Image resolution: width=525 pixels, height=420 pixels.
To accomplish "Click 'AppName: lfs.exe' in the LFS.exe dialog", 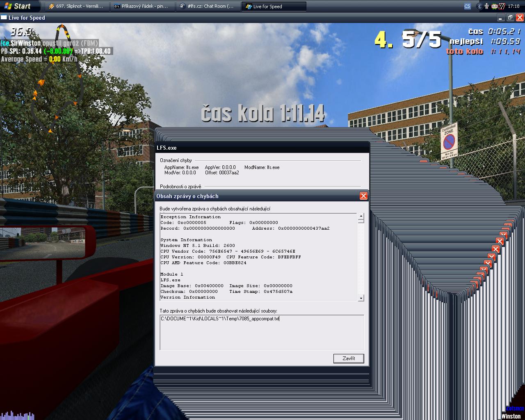I will [181, 167].
